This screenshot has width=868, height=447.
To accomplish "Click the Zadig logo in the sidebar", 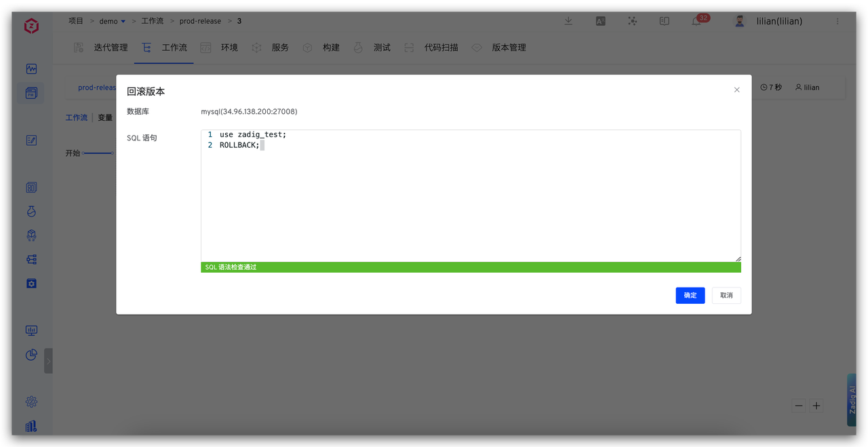I will coord(31,26).
